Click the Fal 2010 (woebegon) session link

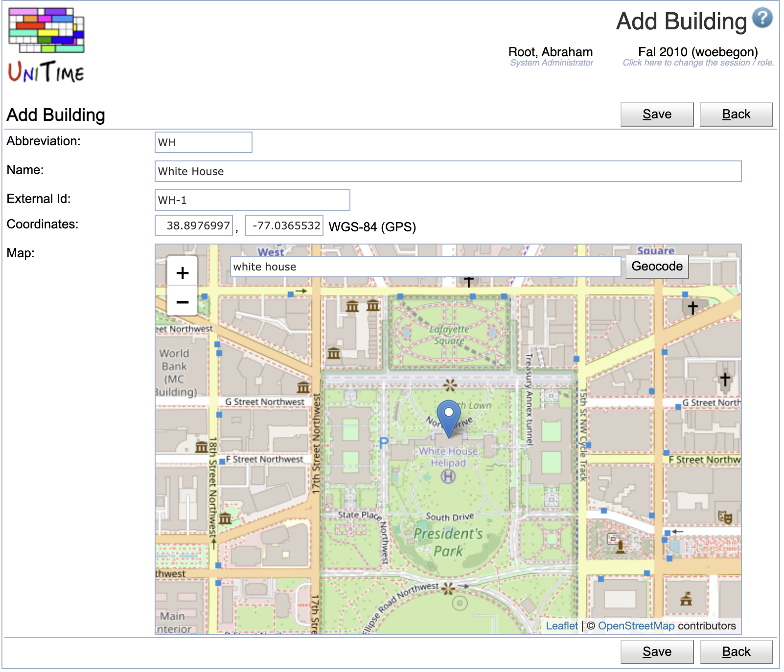[698, 52]
